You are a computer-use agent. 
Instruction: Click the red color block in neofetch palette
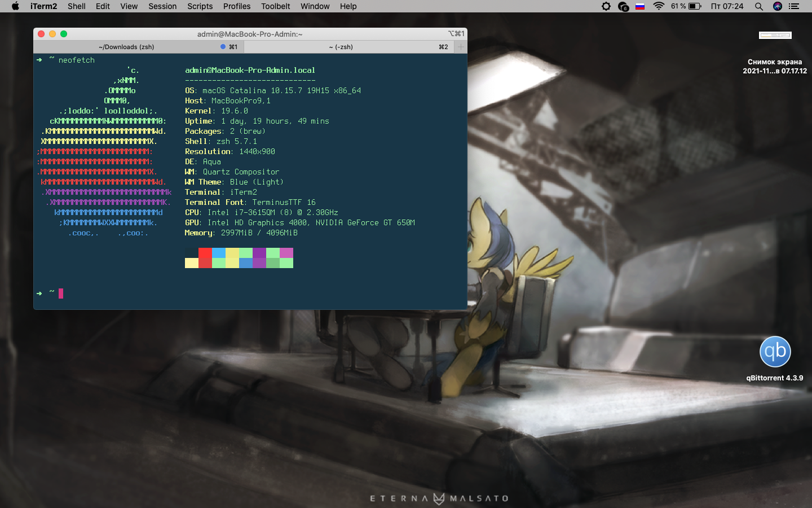pyautogui.click(x=205, y=253)
